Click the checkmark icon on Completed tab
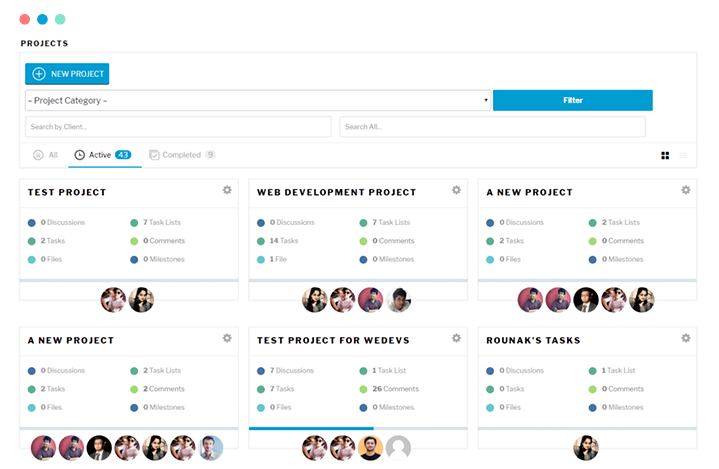 click(x=155, y=155)
